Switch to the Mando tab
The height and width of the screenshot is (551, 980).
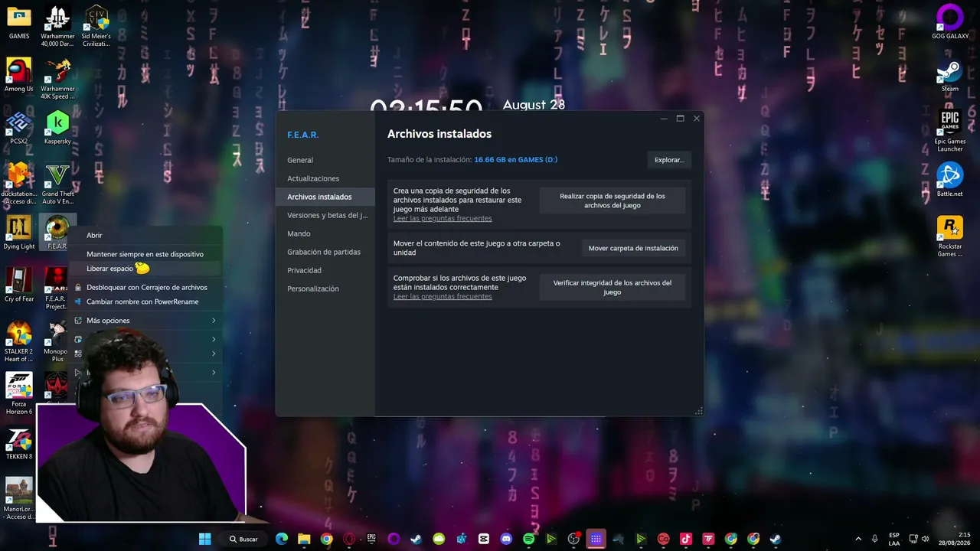325,233
